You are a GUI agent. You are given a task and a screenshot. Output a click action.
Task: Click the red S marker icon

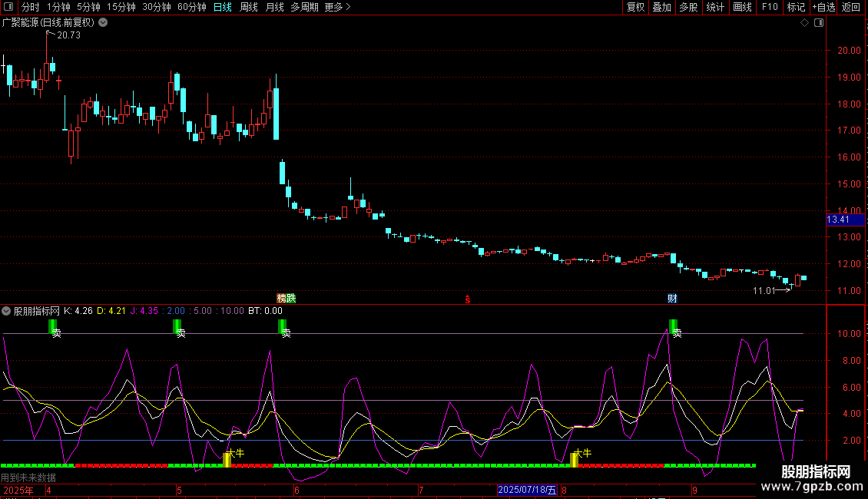[x=467, y=299]
